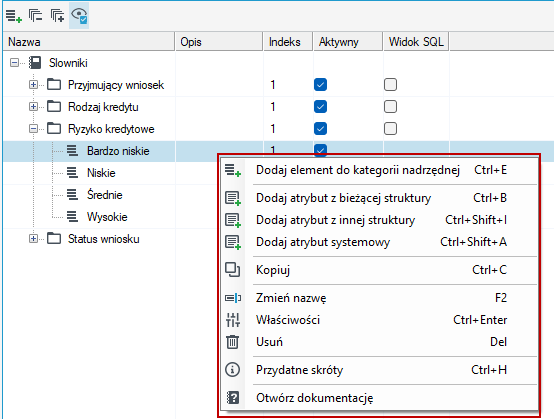The width and height of the screenshot is (554, 419).
Task: Uncheck Aktywny for Przyjmujący wniosek
Action: (320, 85)
